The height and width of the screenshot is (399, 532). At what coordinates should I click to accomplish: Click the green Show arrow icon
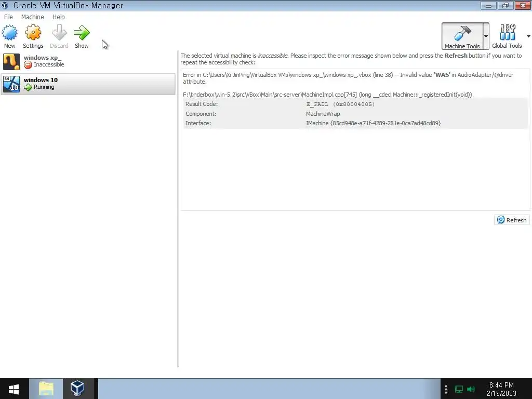pyautogui.click(x=82, y=33)
